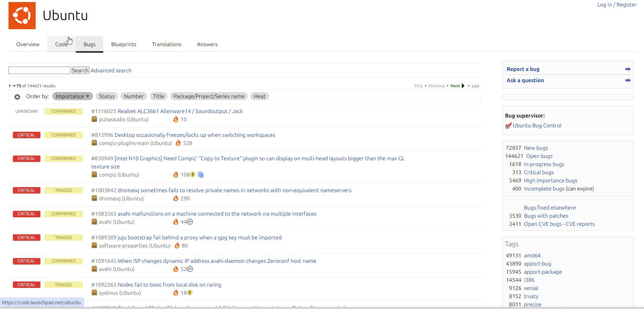This screenshot has width=644, height=309.
Task: Click the Ask a question link
Action: click(525, 80)
